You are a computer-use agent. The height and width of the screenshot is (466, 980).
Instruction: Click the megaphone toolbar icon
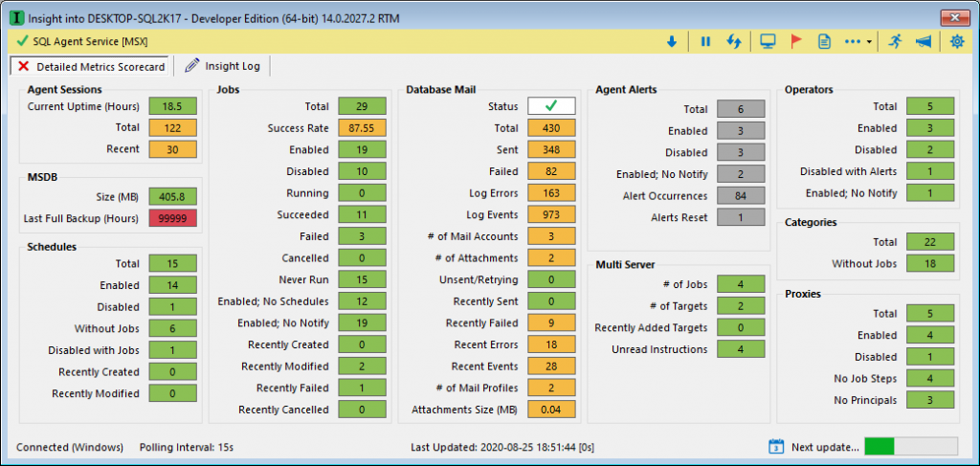924,42
